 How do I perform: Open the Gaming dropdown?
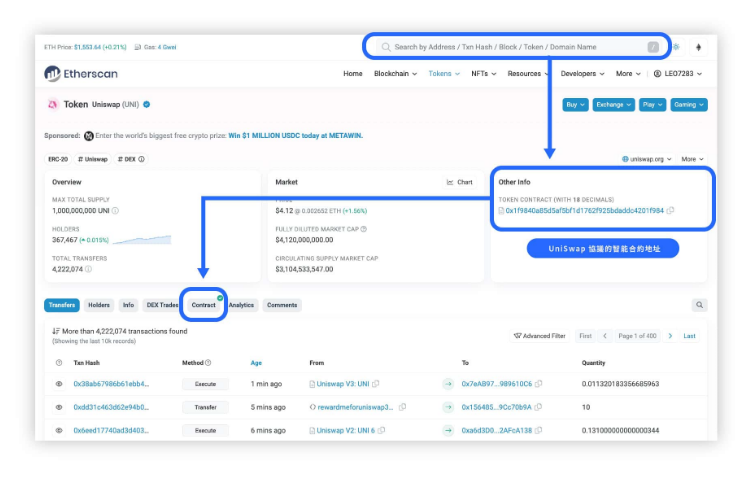coord(688,105)
